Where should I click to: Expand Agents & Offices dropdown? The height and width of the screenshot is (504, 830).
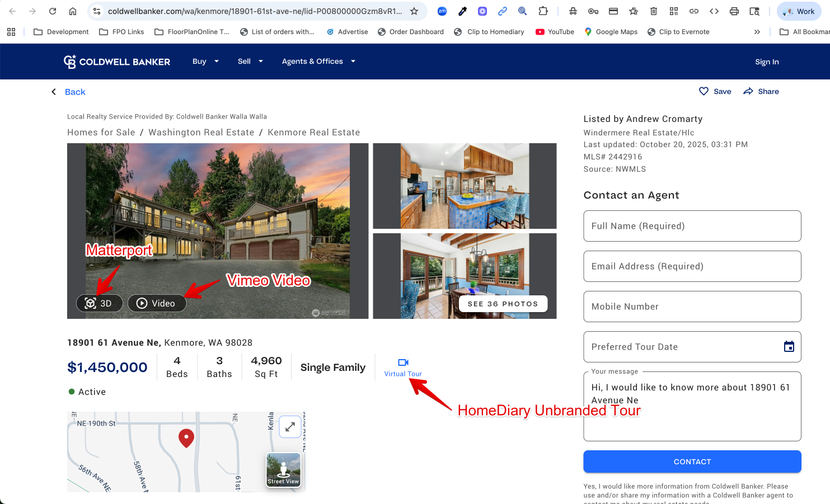click(x=318, y=62)
